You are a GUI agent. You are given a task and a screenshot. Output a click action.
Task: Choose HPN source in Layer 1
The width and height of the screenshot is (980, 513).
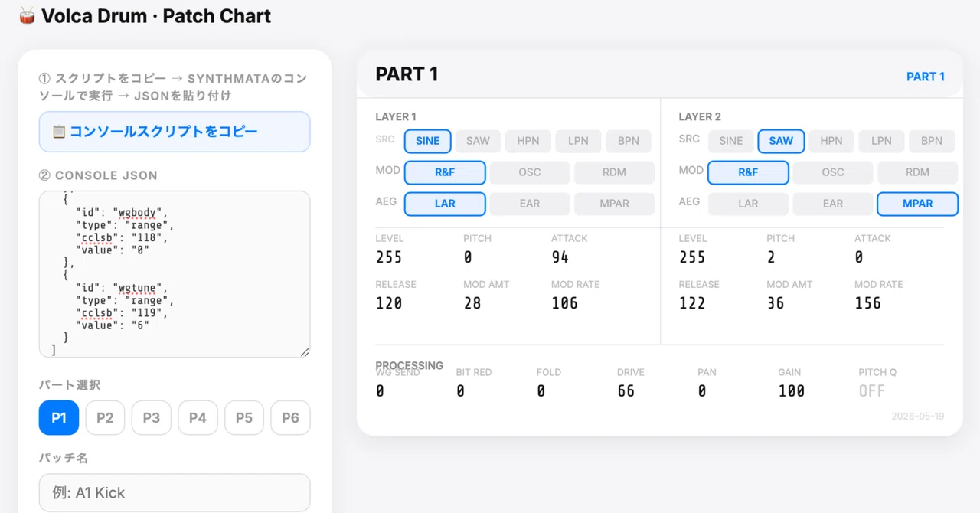pyautogui.click(x=528, y=141)
